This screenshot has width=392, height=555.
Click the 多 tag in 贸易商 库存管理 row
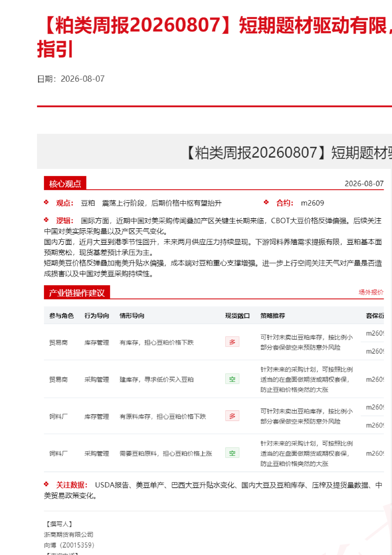pos(232,342)
